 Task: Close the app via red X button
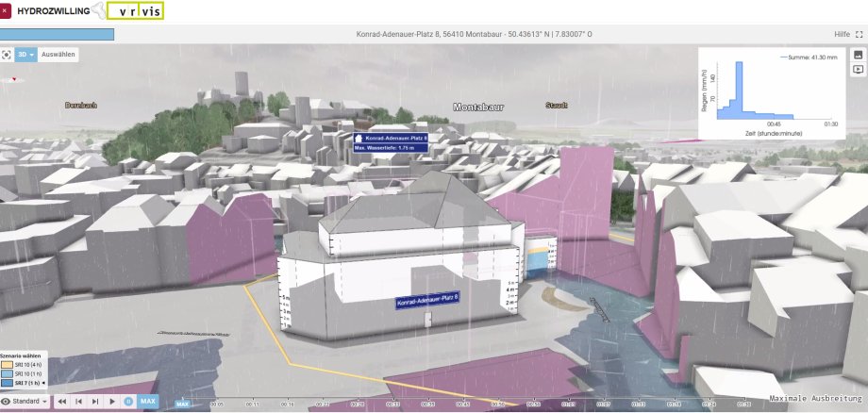point(5,10)
